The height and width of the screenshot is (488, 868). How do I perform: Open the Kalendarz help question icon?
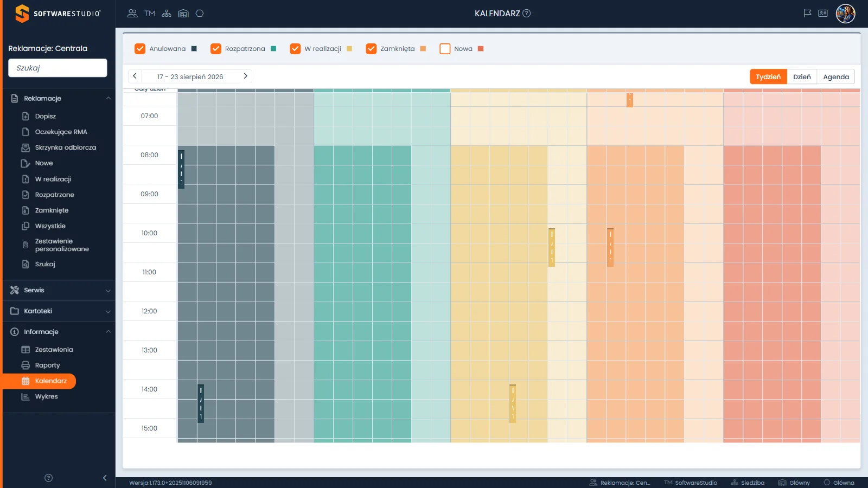pyautogui.click(x=526, y=14)
